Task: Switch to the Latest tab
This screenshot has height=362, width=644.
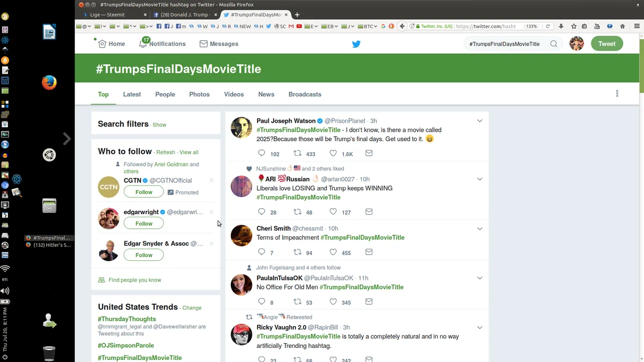Action: pos(132,94)
